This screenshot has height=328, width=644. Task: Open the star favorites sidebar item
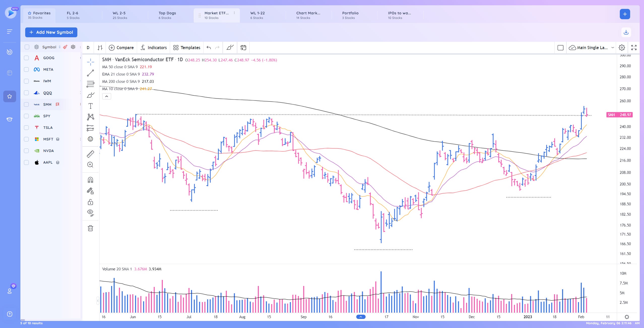(10, 96)
